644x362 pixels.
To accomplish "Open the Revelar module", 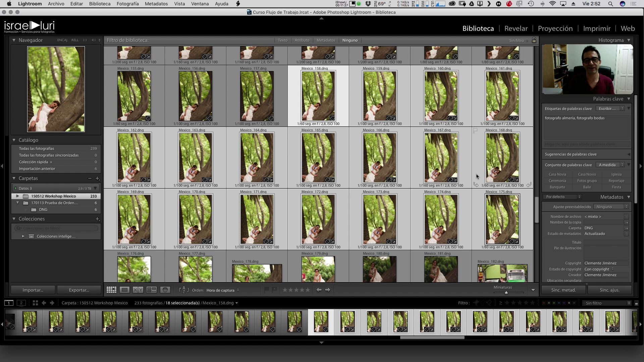I will (x=516, y=28).
